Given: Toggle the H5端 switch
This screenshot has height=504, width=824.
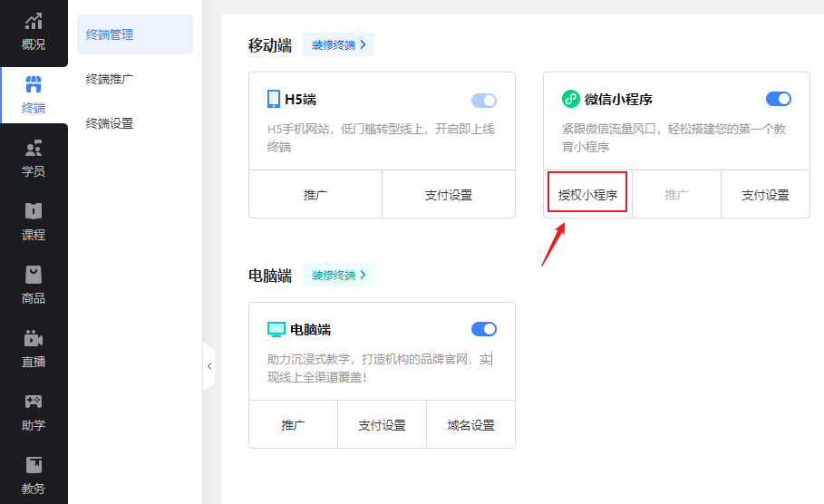Looking at the screenshot, I should 484,100.
